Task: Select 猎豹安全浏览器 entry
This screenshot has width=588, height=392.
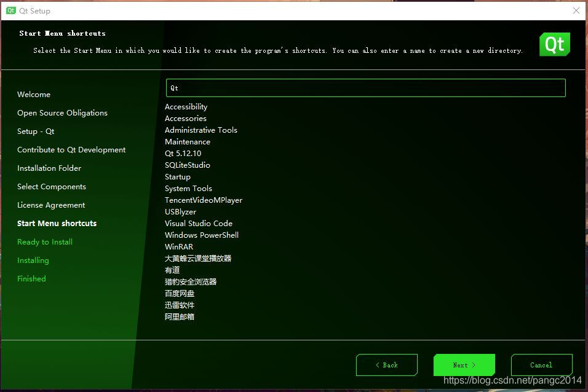Action: coord(191,281)
